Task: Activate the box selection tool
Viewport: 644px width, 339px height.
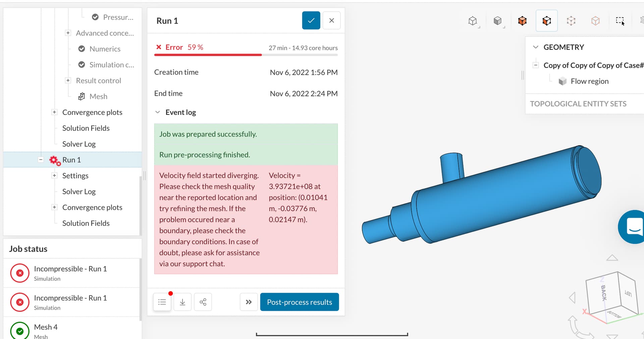Action: (x=621, y=20)
